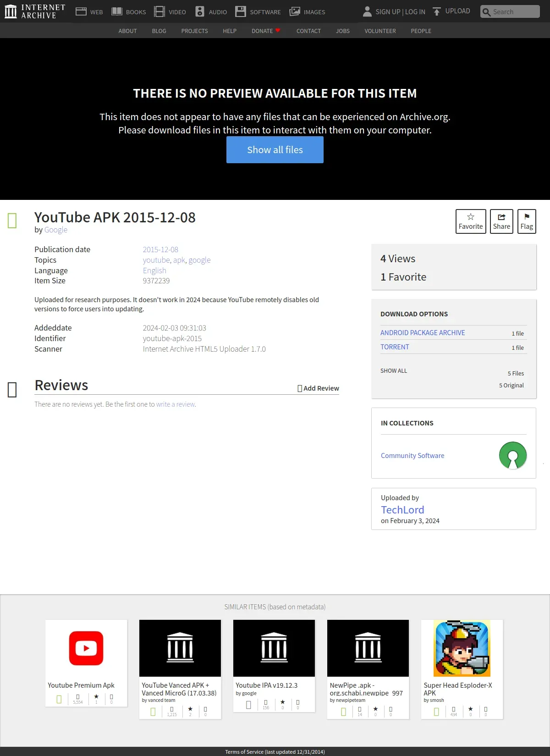Open the Web section icon
Image resolution: width=550 pixels, height=756 pixels.
tap(81, 11)
